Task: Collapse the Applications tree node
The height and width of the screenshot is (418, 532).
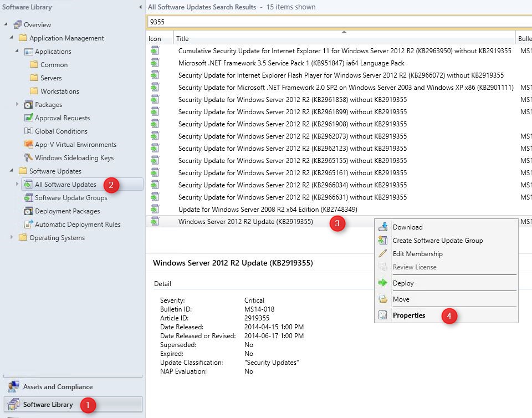Action: coord(17,50)
